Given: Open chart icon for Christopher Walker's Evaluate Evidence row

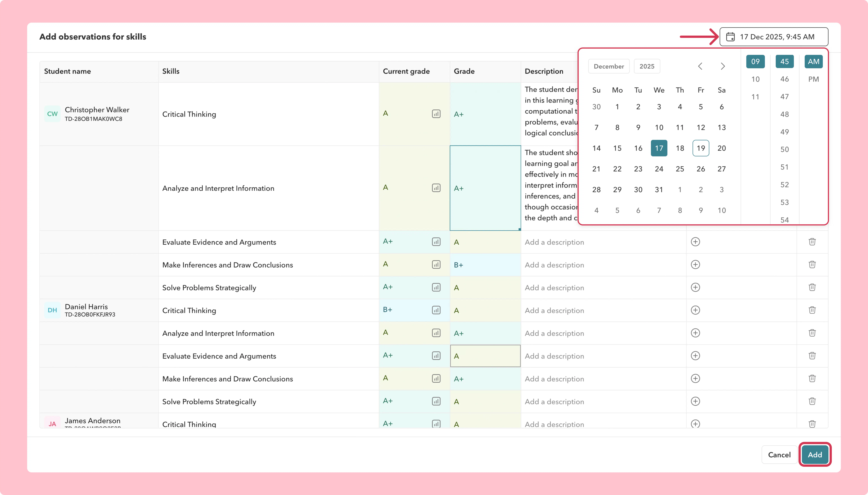Looking at the screenshot, I should [436, 242].
